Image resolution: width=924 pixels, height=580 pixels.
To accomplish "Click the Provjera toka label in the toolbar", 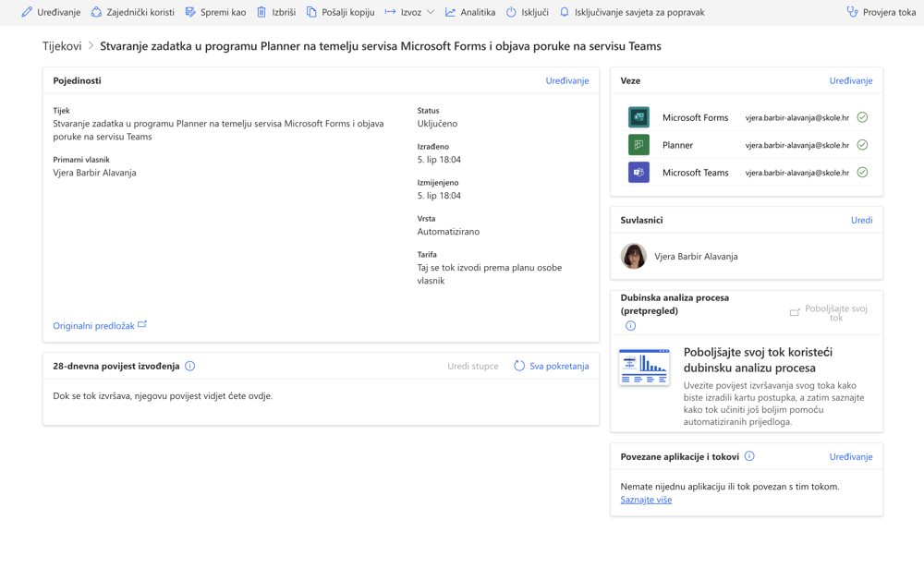I will click(889, 12).
